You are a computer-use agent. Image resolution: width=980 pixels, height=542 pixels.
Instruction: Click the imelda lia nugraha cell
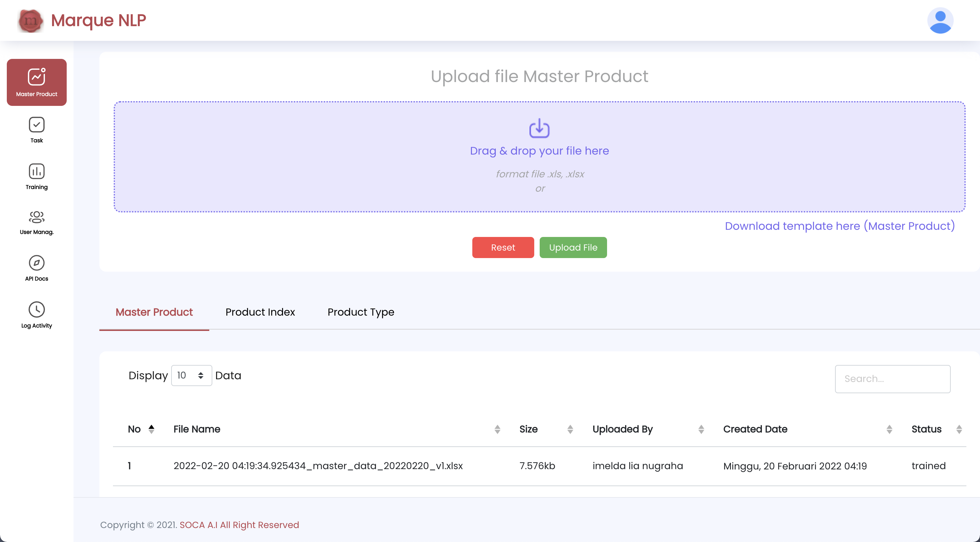tap(638, 466)
